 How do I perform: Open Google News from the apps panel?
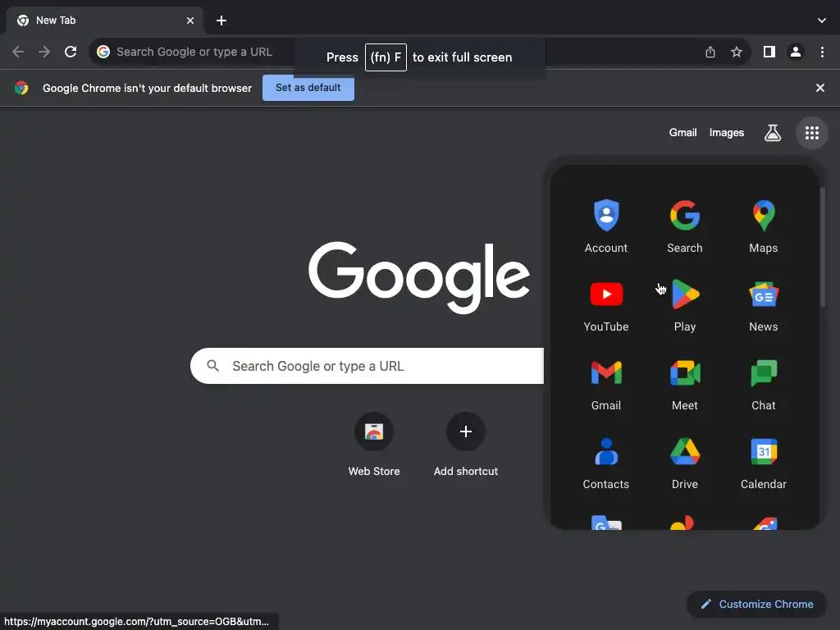click(764, 305)
